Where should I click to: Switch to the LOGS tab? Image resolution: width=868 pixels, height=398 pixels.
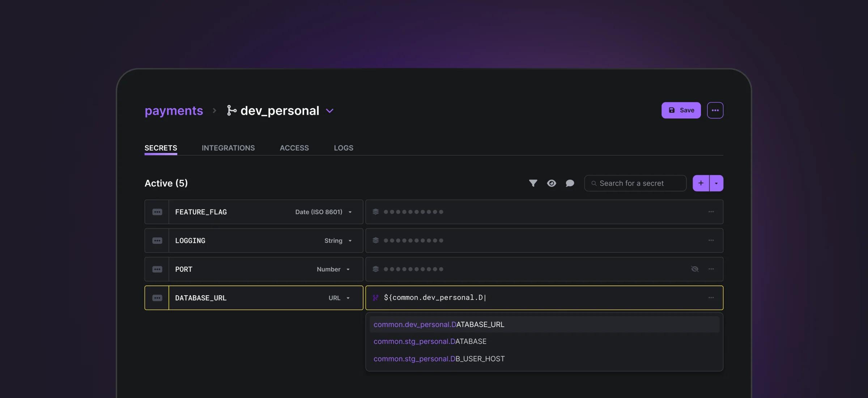point(343,148)
